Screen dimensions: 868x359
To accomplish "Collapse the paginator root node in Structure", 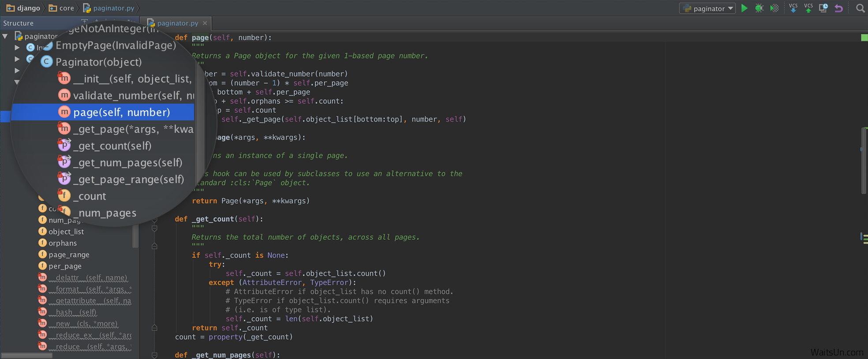I will (5, 36).
